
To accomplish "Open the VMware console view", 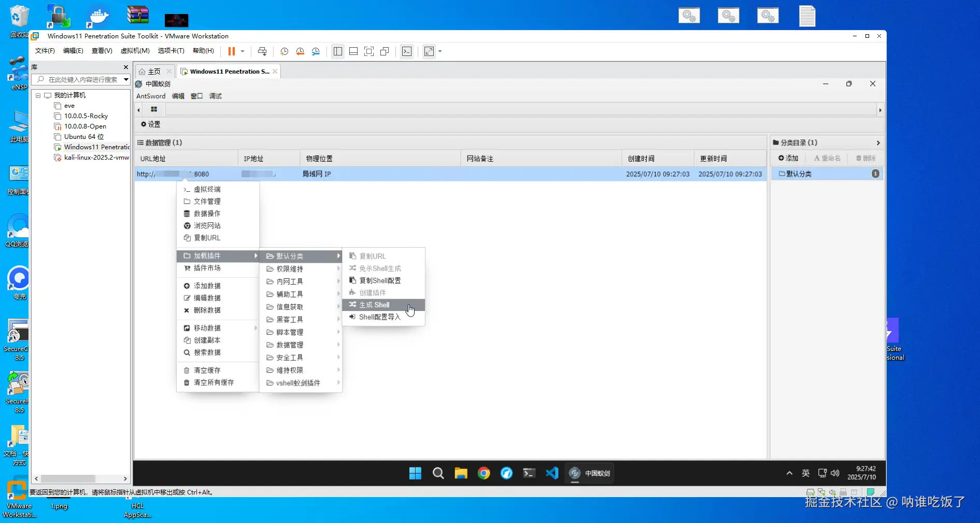I will 407,51.
